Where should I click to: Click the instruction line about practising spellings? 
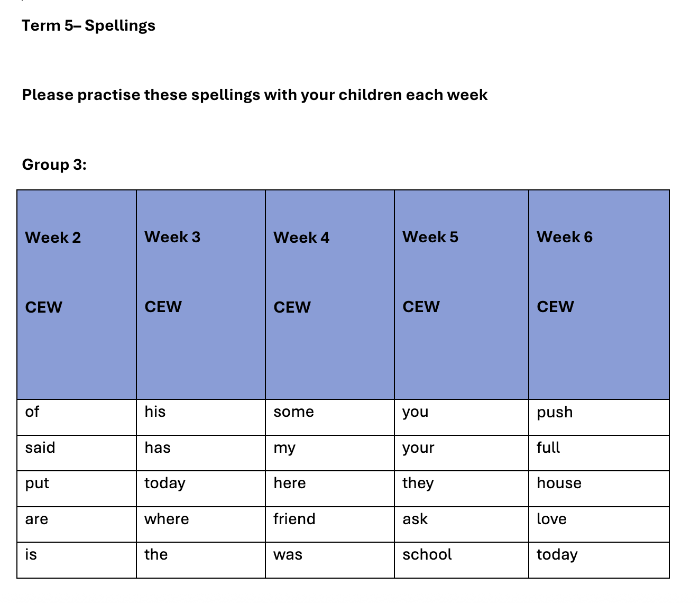(255, 95)
